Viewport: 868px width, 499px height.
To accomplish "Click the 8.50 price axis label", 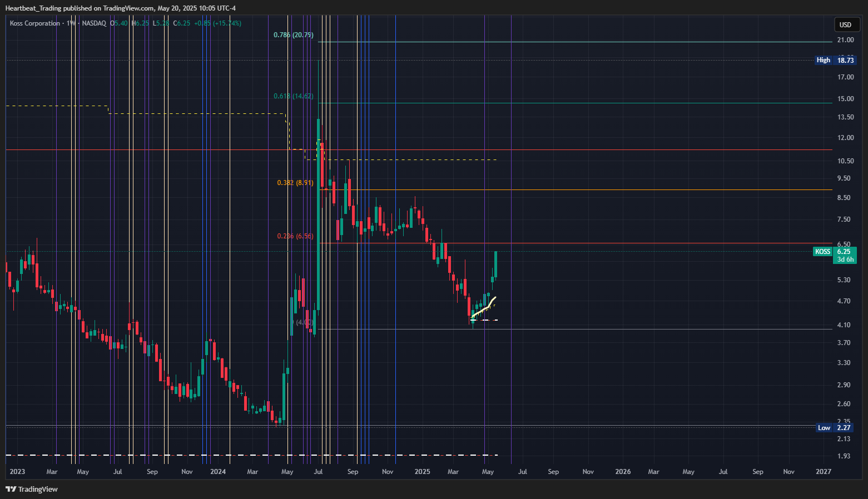I will (844, 198).
